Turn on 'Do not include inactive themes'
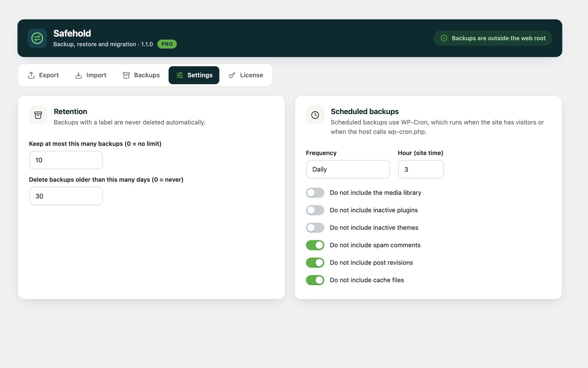Viewport: 588px width, 368px height. (315, 228)
